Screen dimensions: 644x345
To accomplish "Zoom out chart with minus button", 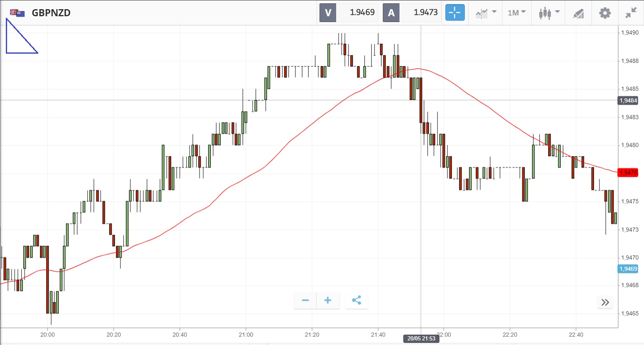I will click(x=305, y=300).
